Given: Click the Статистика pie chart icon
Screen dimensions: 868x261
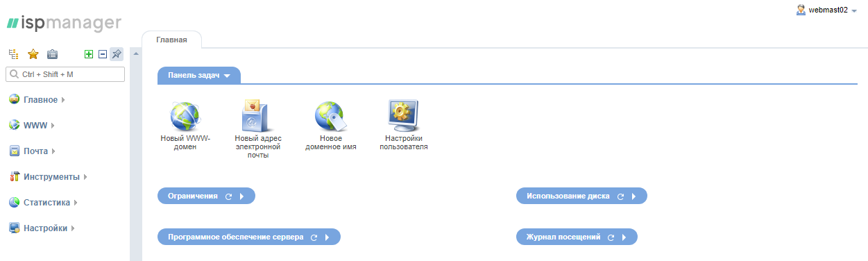Looking at the screenshot, I should [14, 202].
